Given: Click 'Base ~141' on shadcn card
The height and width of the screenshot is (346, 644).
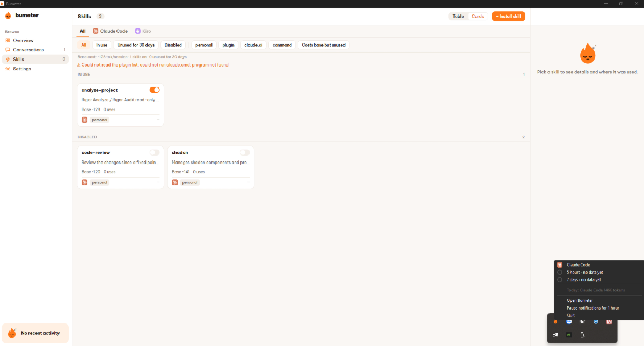Looking at the screenshot, I should coord(181,172).
